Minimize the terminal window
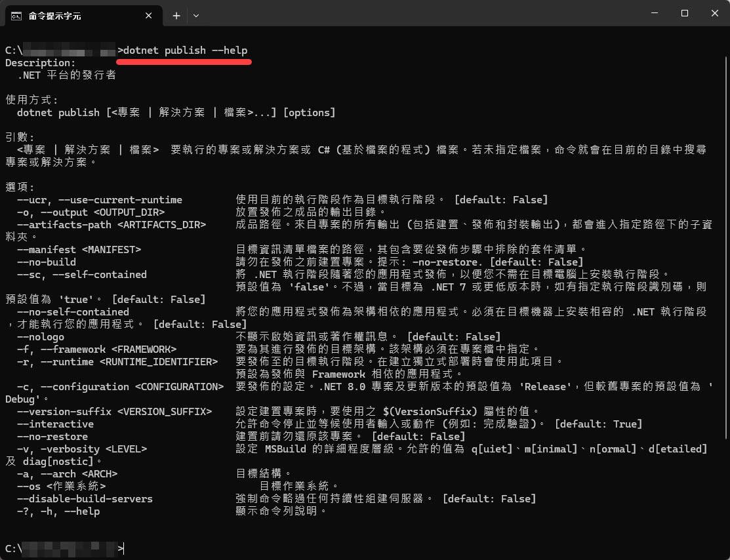 click(x=653, y=13)
